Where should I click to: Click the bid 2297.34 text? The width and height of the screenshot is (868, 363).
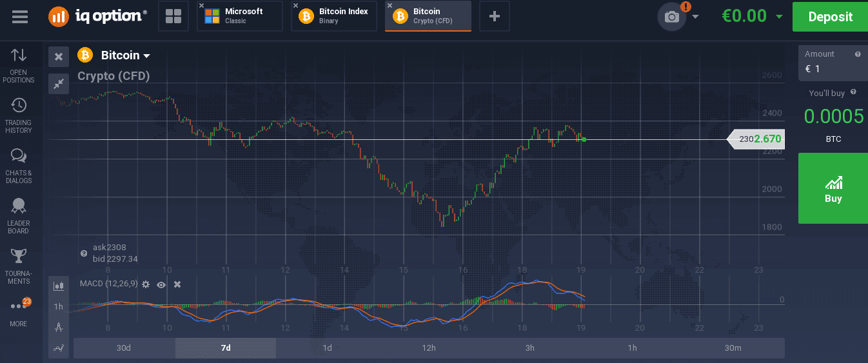click(x=115, y=259)
